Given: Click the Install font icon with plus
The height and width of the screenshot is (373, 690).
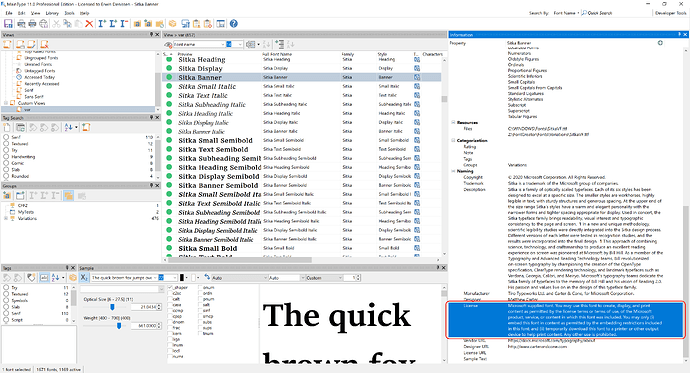Looking at the screenshot, I should 102,23.
